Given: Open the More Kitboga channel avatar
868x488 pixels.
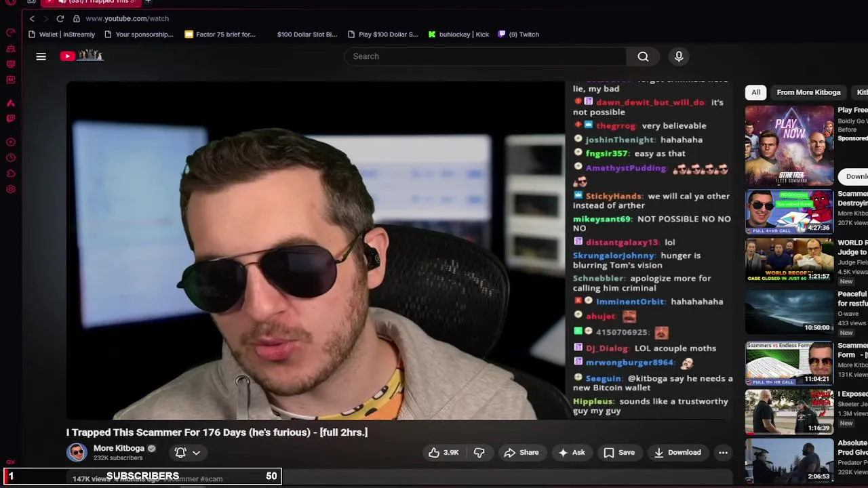Looking at the screenshot, I should click(x=77, y=452).
